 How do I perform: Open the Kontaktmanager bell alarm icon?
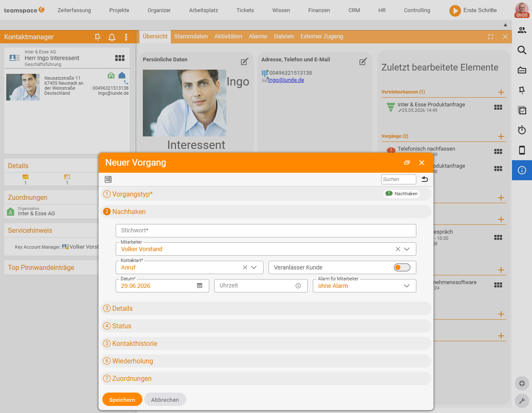point(112,37)
